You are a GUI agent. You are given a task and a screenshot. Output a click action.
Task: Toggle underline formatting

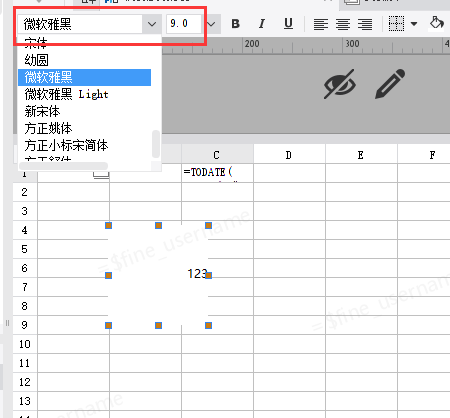[x=288, y=24]
